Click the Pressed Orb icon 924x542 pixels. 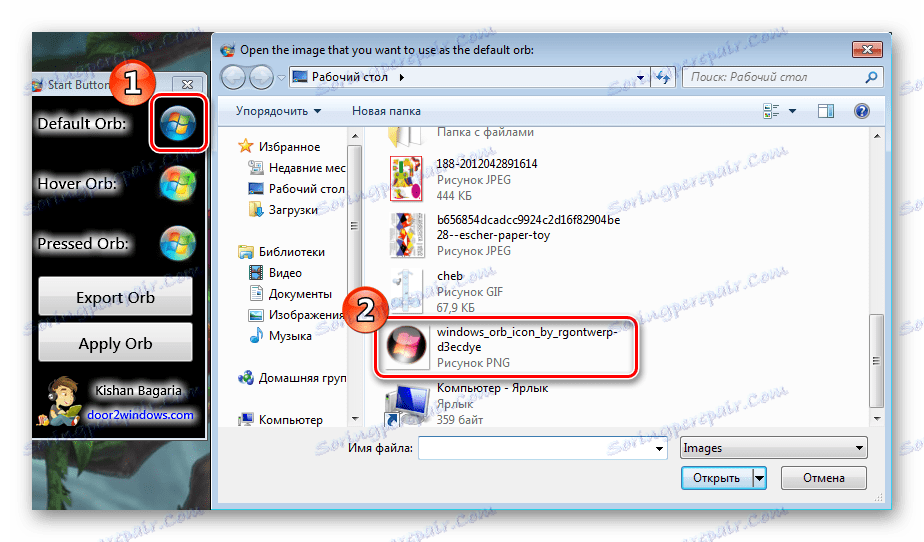click(x=178, y=243)
